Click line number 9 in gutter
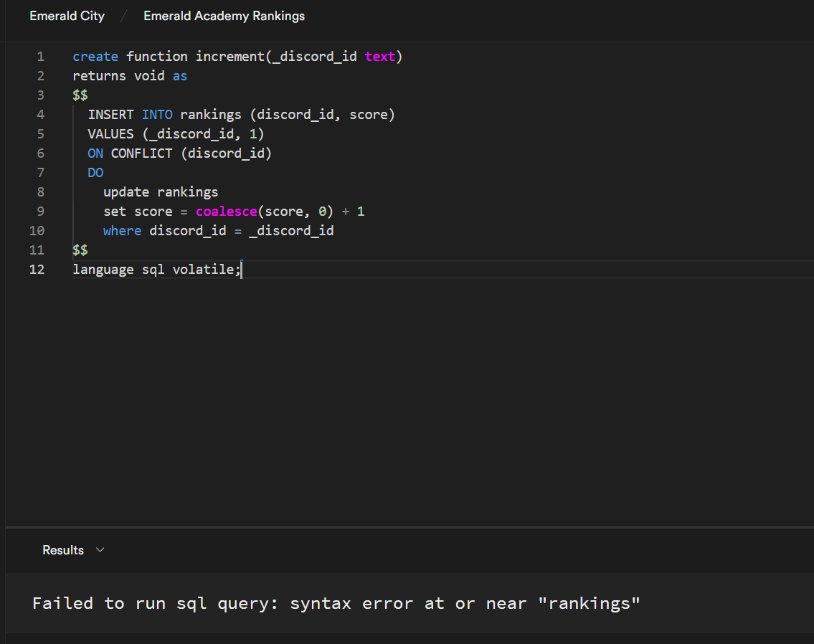The image size is (814, 644). [x=40, y=212]
